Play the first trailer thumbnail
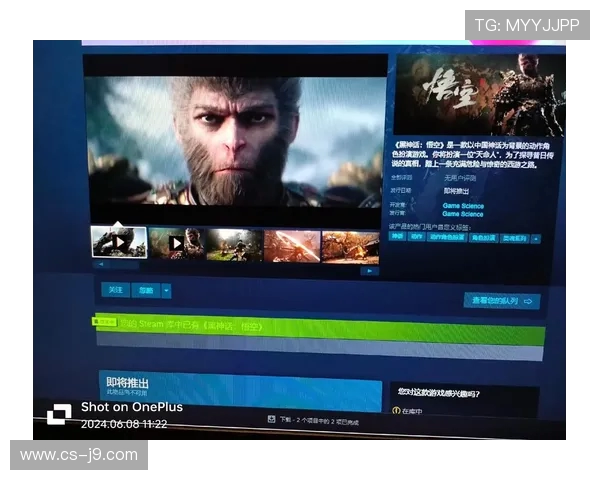The image size is (600, 480). (119, 242)
